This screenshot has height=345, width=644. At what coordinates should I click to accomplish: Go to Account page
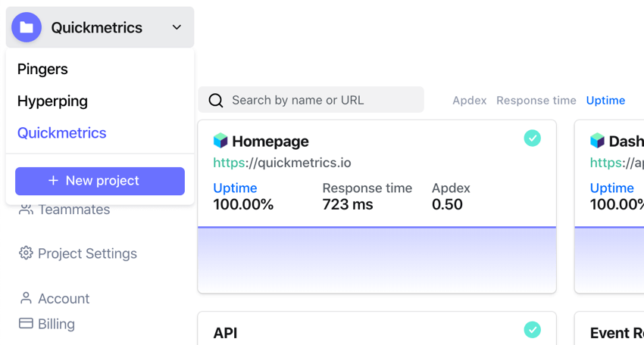(64, 299)
